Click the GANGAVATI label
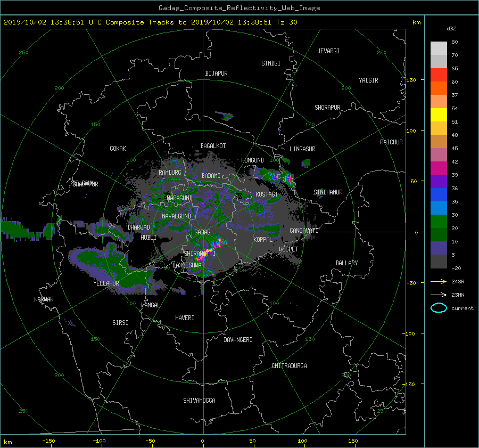Viewport: 479px width, 448px height. point(304,231)
